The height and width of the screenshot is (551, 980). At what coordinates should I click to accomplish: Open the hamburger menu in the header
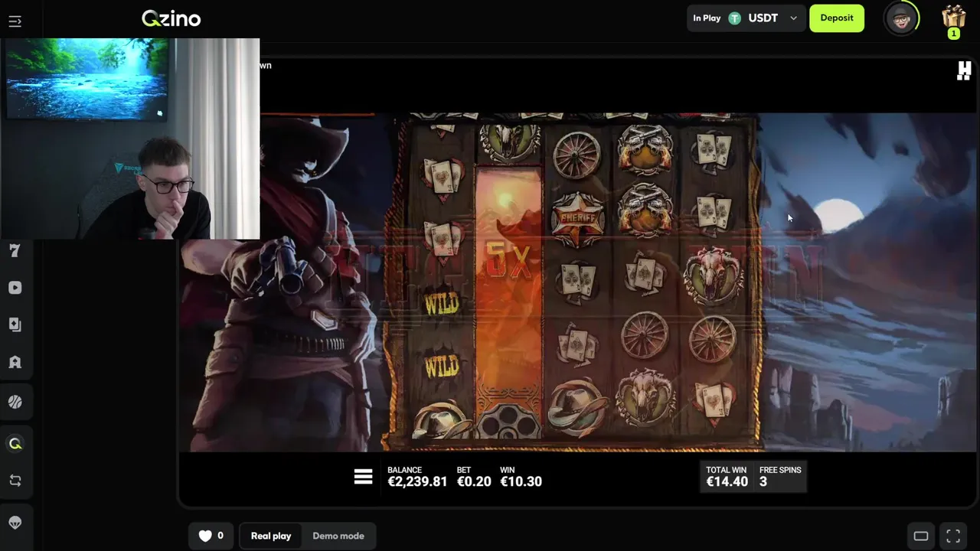pyautogui.click(x=15, y=21)
